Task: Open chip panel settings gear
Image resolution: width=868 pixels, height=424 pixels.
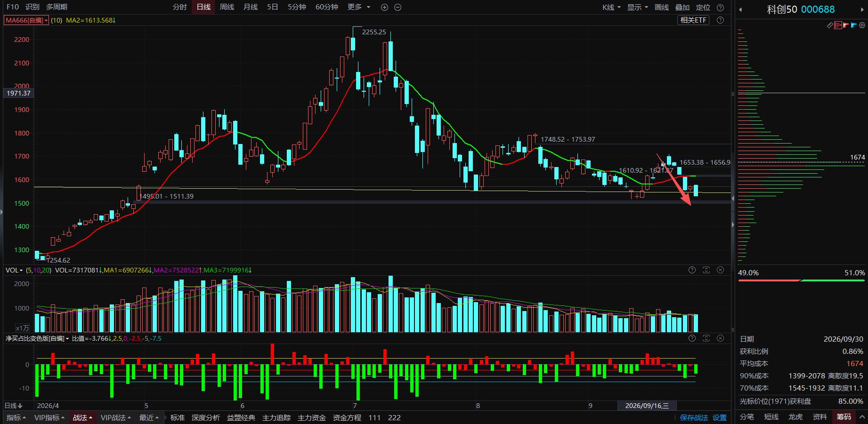Action: coord(862,25)
